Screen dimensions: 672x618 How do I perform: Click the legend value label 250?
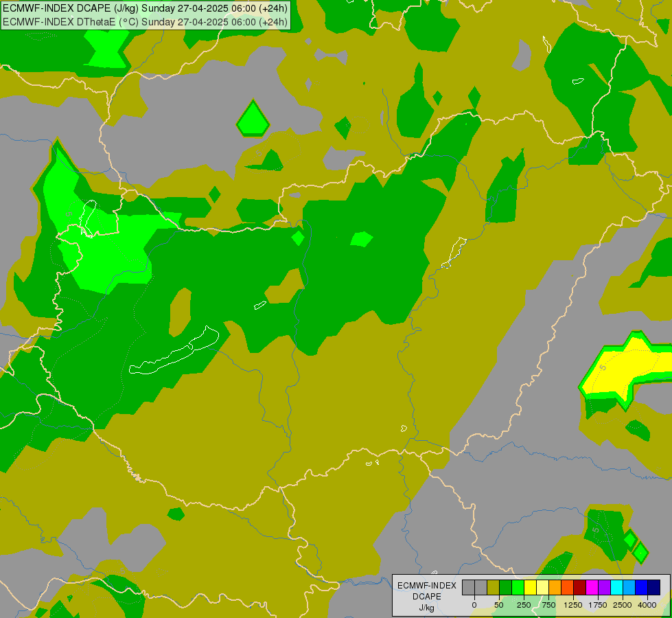coord(524,605)
